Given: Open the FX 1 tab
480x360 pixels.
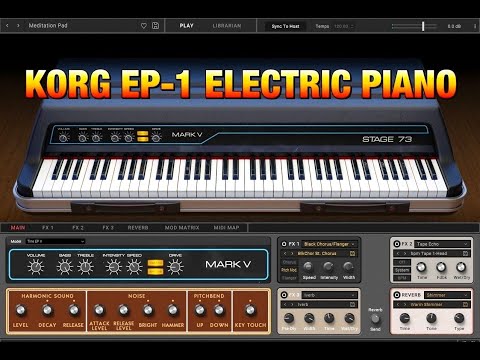Looking at the screenshot, I should pyautogui.click(x=48, y=228).
